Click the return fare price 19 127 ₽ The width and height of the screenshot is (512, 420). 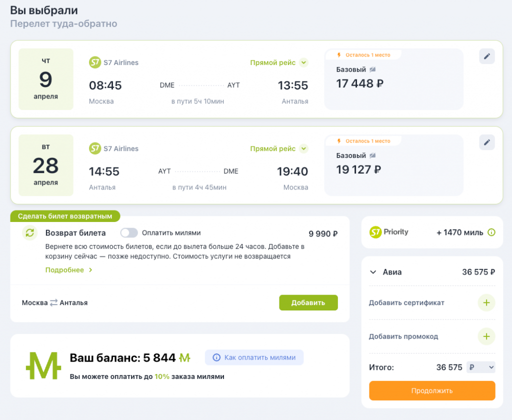[x=358, y=169]
